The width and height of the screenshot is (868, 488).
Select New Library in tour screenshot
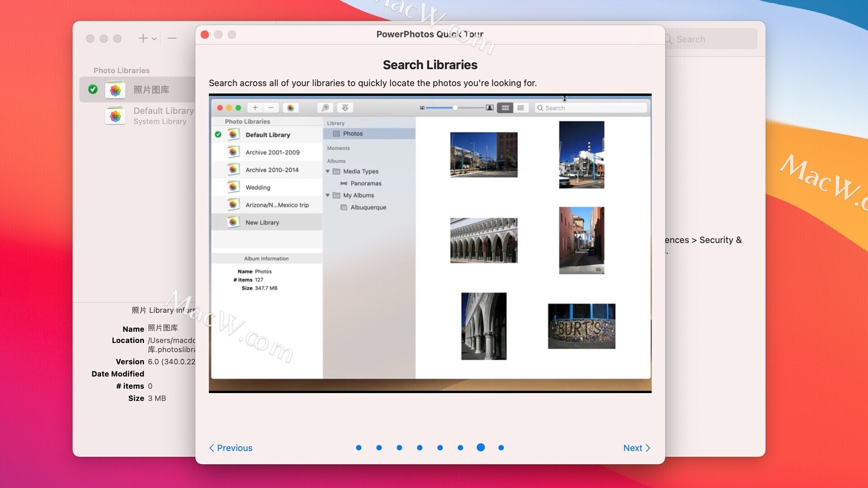[x=267, y=222]
